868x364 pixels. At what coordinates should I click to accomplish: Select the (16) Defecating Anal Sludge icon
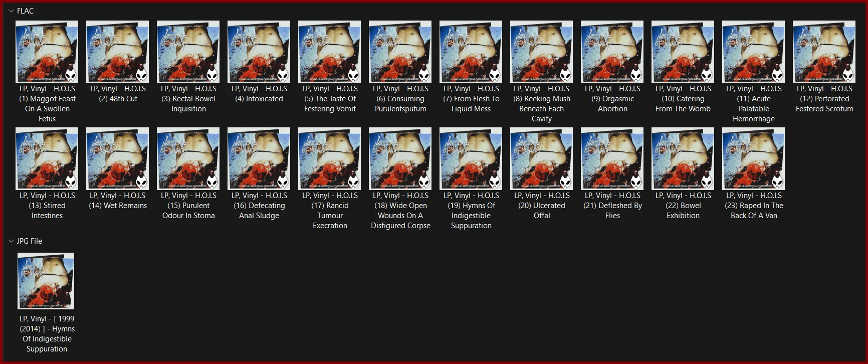click(x=259, y=158)
